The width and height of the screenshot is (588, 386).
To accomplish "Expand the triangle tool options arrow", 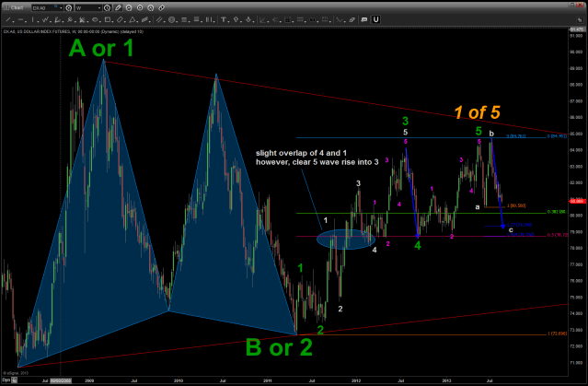I will 137,21.
